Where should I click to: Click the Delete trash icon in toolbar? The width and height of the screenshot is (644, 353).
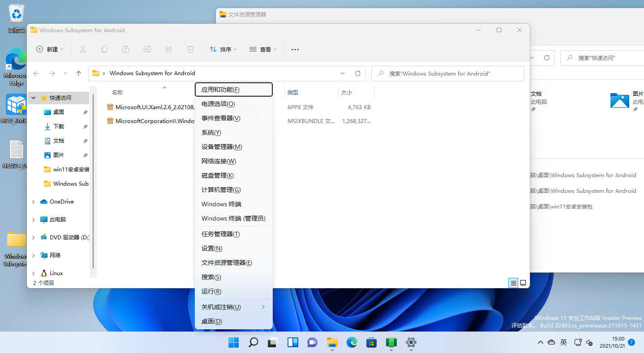pyautogui.click(x=190, y=49)
